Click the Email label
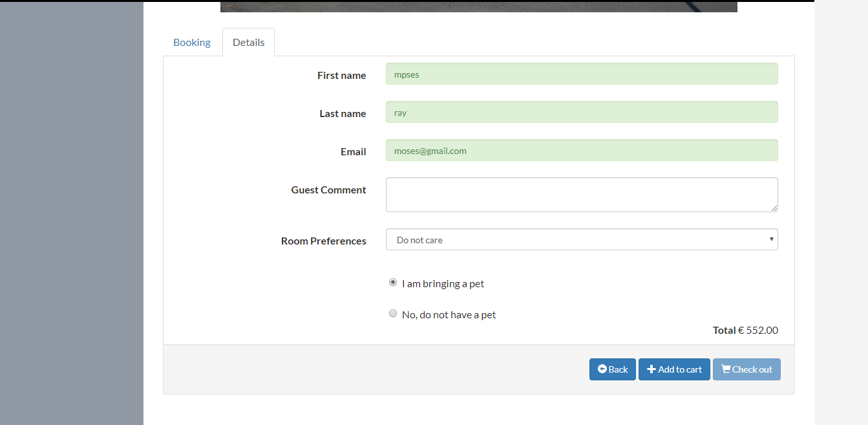 [354, 152]
